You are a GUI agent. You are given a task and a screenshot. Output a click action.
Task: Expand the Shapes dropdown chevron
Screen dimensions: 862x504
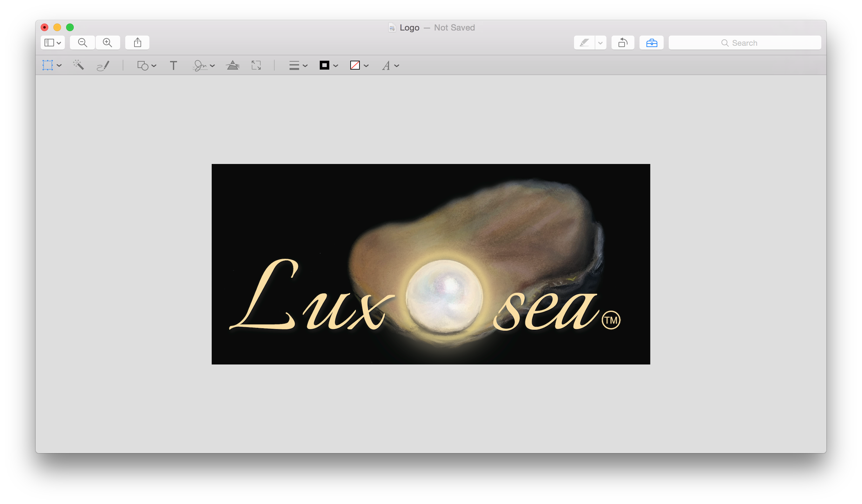click(x=154, y=66)
